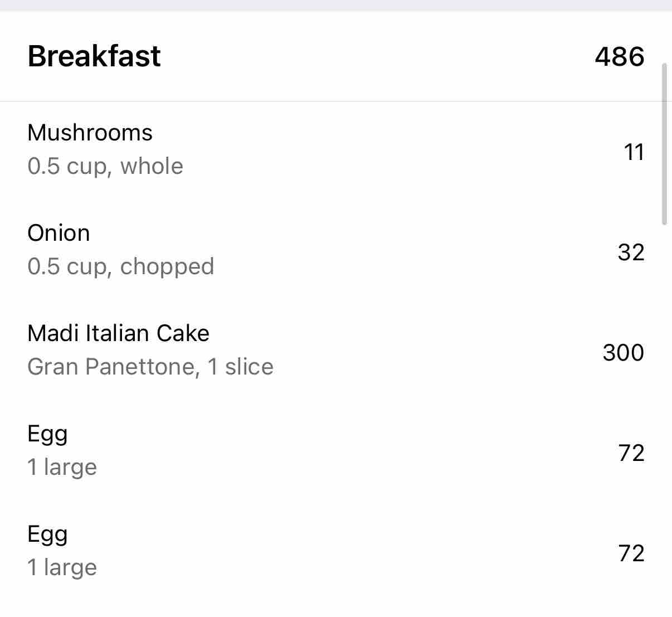
Task: Open the Mushrooms food entry
Action: point(90,133)
